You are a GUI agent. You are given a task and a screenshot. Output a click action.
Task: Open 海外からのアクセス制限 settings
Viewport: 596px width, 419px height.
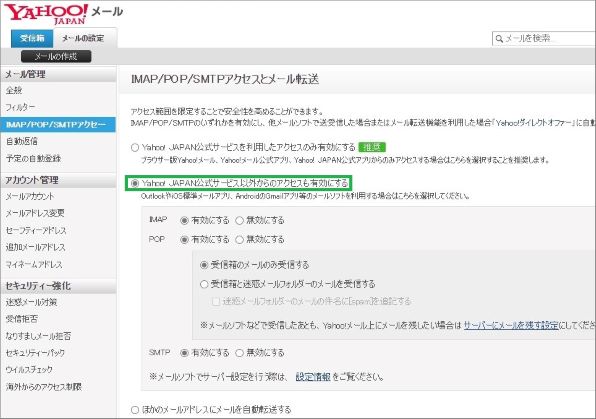click(44, 387)
